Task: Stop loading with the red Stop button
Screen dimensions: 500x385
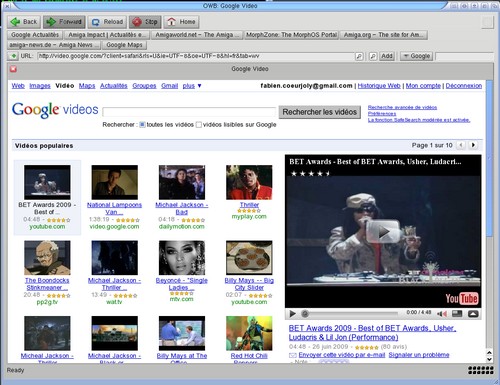Action: coord(145,22)
